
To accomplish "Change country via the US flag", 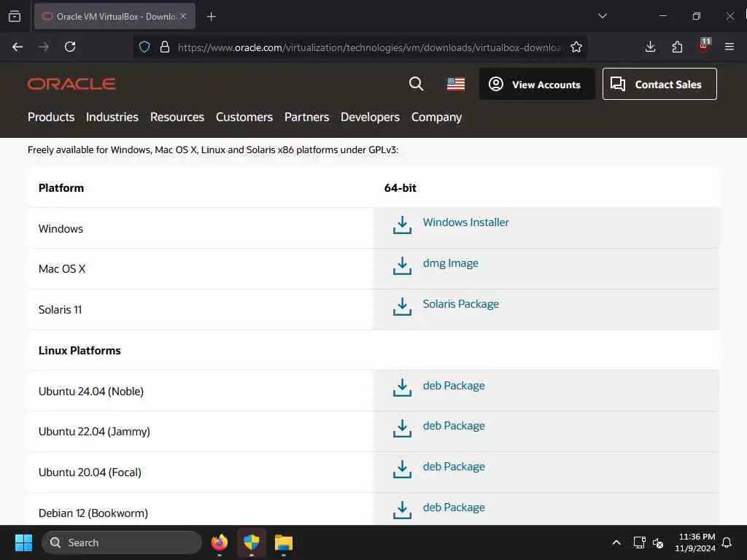I will [x=456, y=85].
